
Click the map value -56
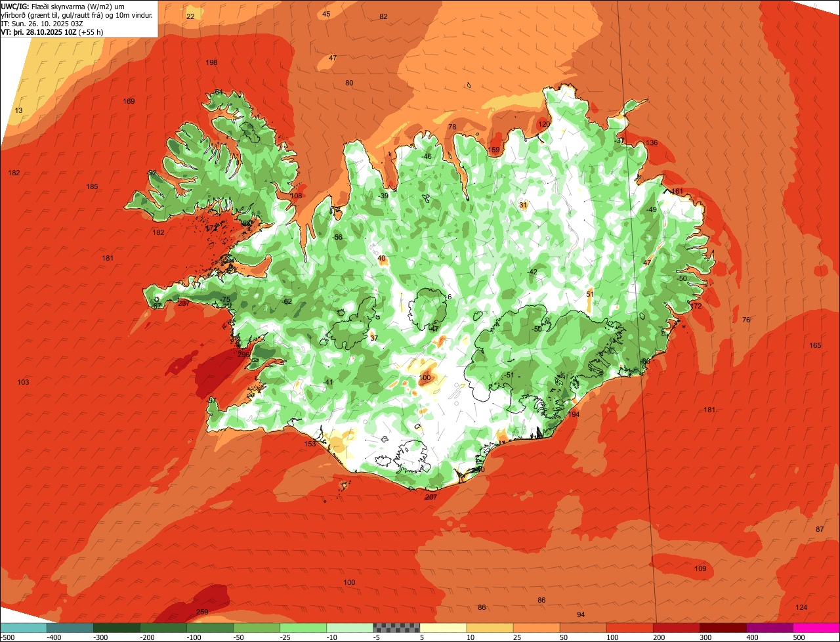pos(338,237)
